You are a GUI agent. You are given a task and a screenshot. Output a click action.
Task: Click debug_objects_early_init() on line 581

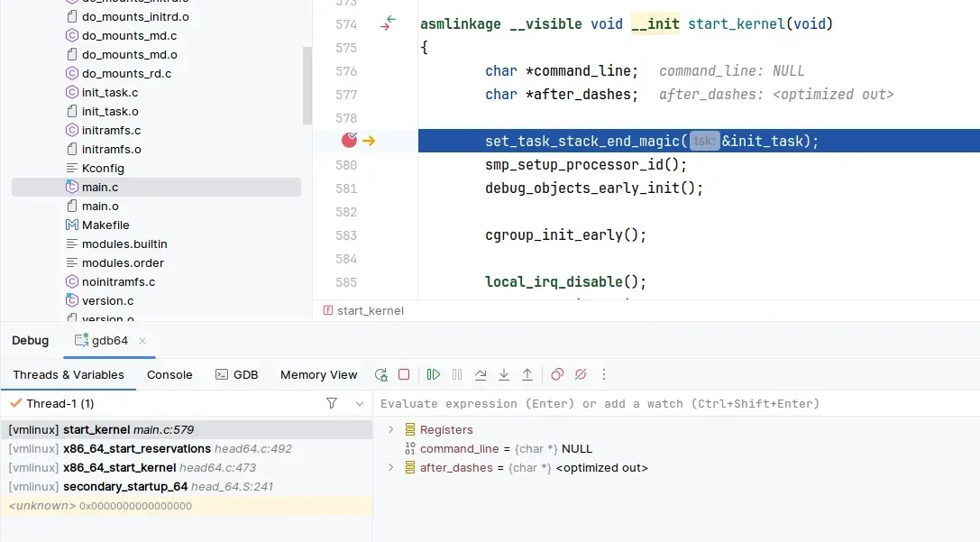pos(594,188)
